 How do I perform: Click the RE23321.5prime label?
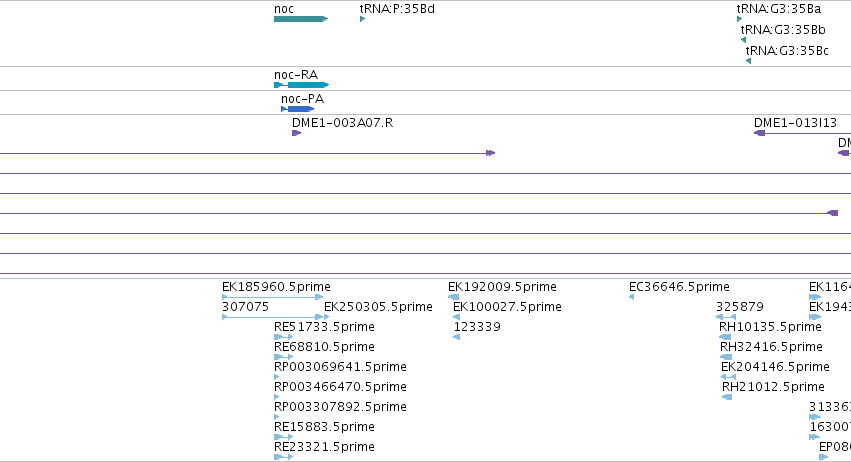[x=324, y=447]
